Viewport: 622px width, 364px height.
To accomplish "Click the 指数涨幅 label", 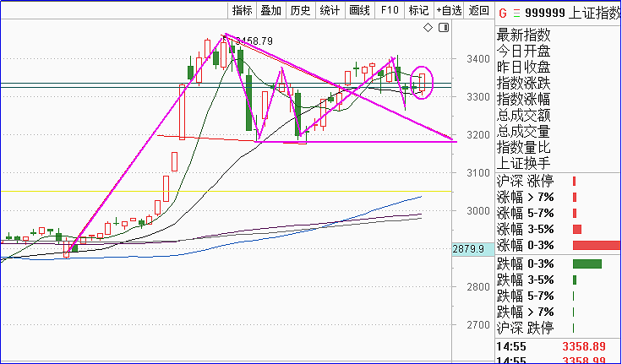I will coord(524,99).
